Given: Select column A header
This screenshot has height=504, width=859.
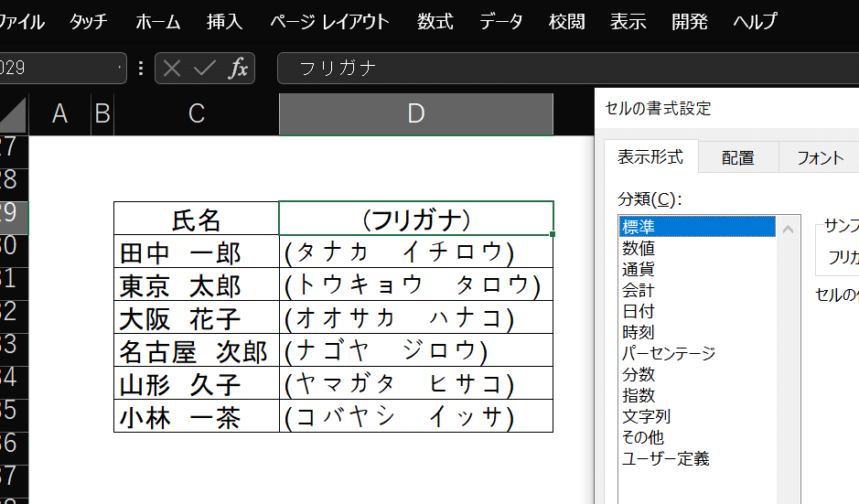Looking at the screenshot, I should click(59, 114).
